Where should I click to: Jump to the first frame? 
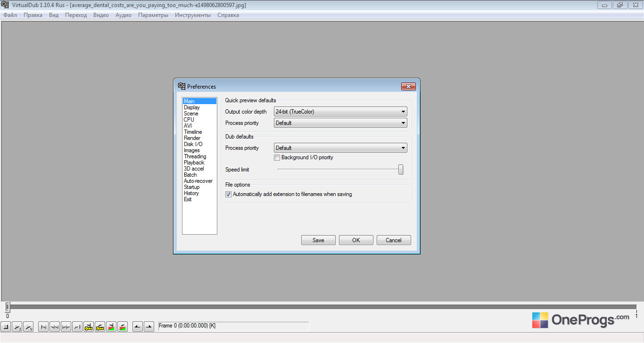[x=43, y=327]
